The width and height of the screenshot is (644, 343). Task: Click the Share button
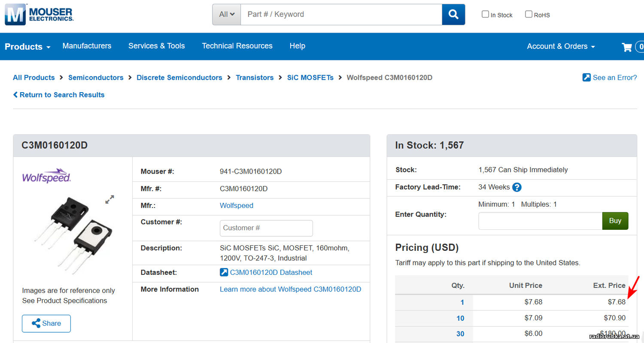[46, 324]
